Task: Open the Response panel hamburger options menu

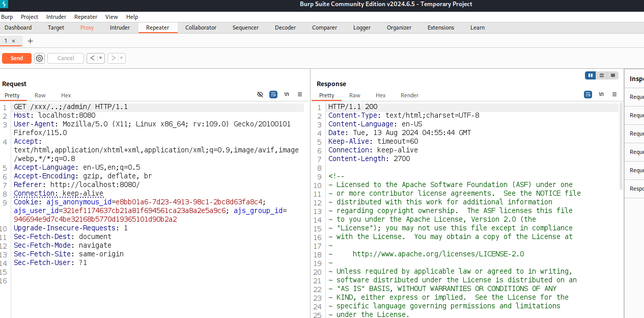Action: pos(614,95)
